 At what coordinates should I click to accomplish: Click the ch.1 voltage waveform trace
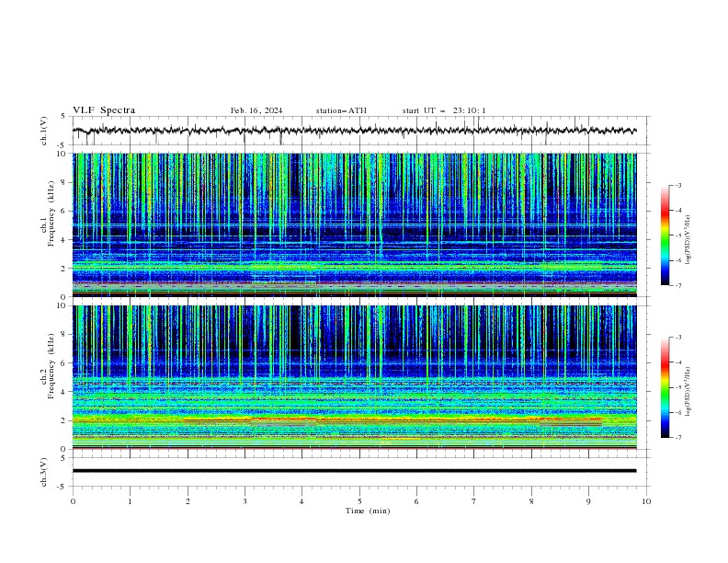click(354, 131)
